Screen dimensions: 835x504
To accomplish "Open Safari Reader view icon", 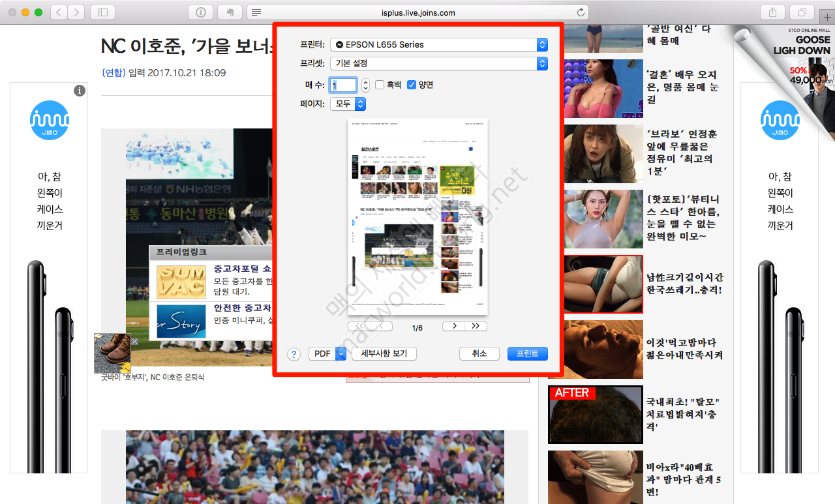I will (x=256, y=11).
